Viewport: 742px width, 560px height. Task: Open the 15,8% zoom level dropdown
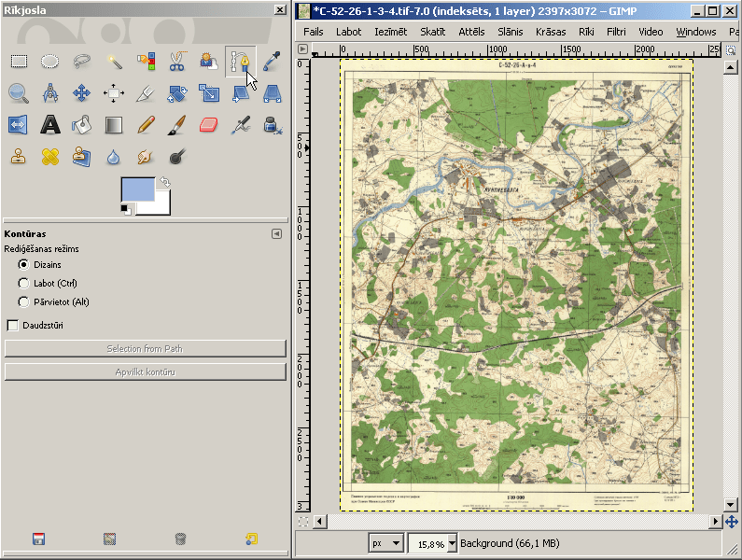(x=452, y=543)
